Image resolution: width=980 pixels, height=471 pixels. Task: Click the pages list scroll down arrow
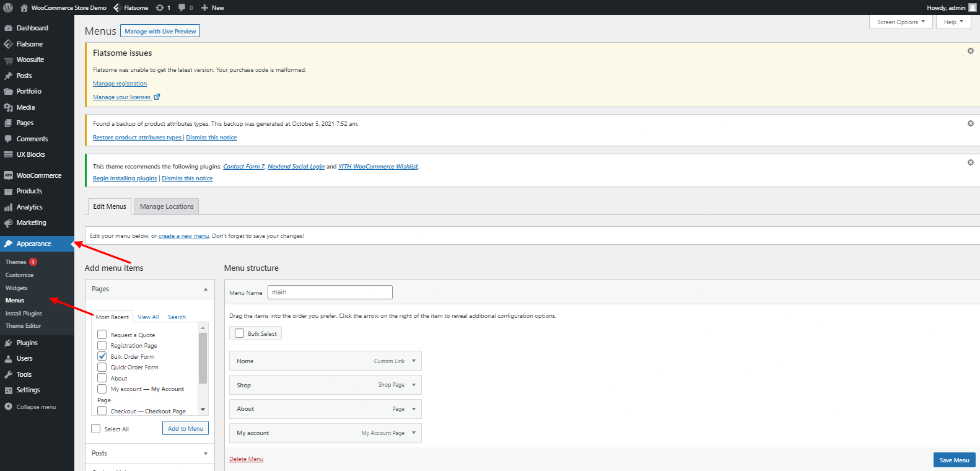pyautogui.click(x=203, y=410)
